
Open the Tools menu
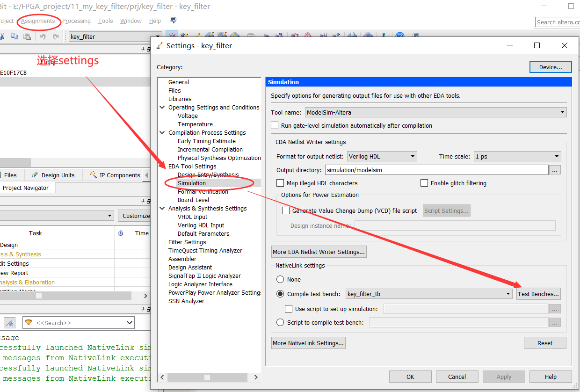click(105, 21)
